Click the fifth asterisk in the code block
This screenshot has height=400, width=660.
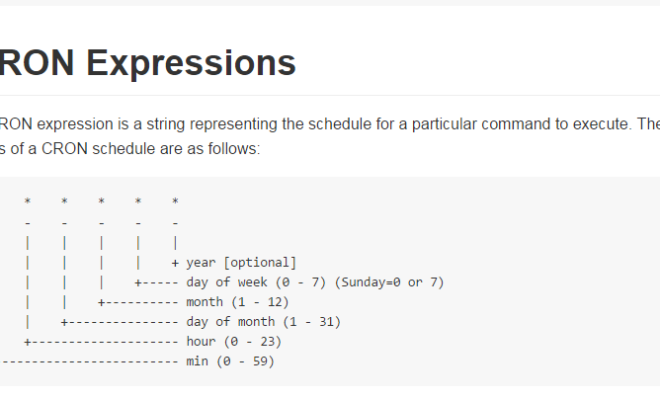point(175,201)
